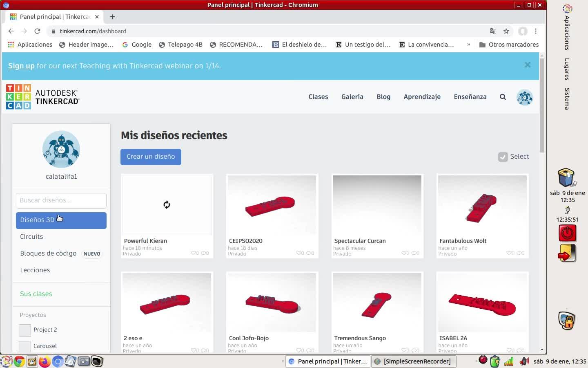Viewport: 588px width, 368px height.
Task: Click the logout arrow icon in side panel
Action: 567,253
